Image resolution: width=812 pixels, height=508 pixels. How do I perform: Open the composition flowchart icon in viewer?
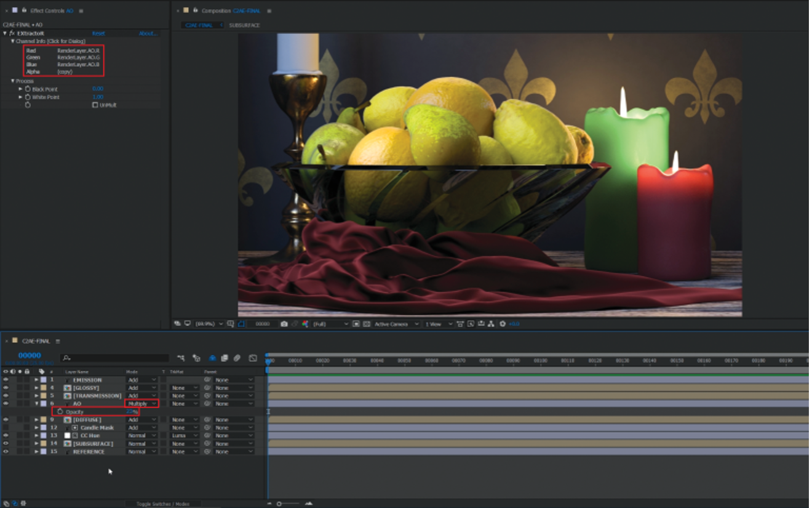(491, 323)
